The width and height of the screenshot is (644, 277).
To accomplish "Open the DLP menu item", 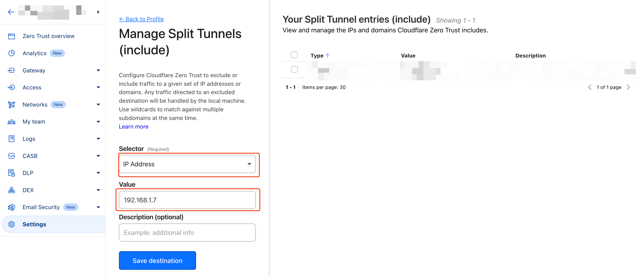I will click(x=28, y=173).
